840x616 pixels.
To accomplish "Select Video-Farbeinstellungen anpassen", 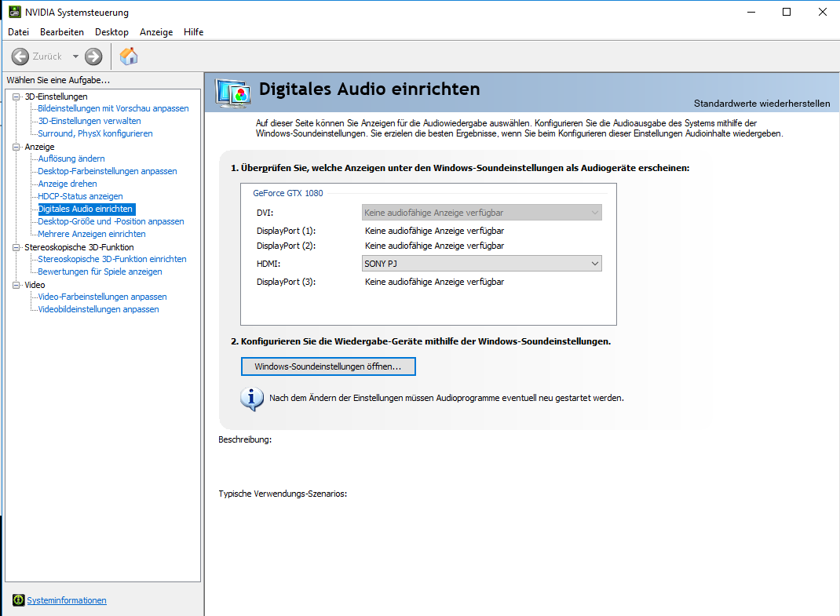I will (x=102, y=297).
